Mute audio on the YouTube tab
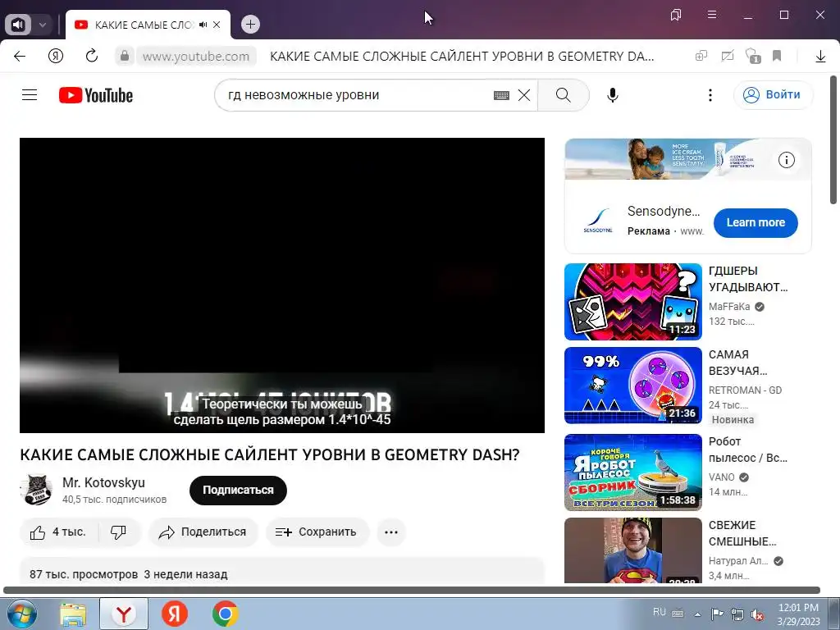The height and width of the screenshot is (630, 840). coord(203,25)
